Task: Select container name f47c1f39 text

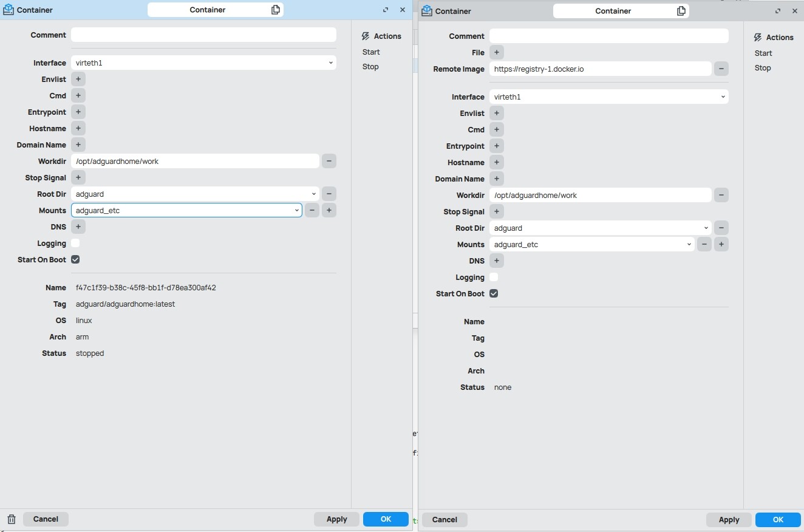Action: pos(146,287)
